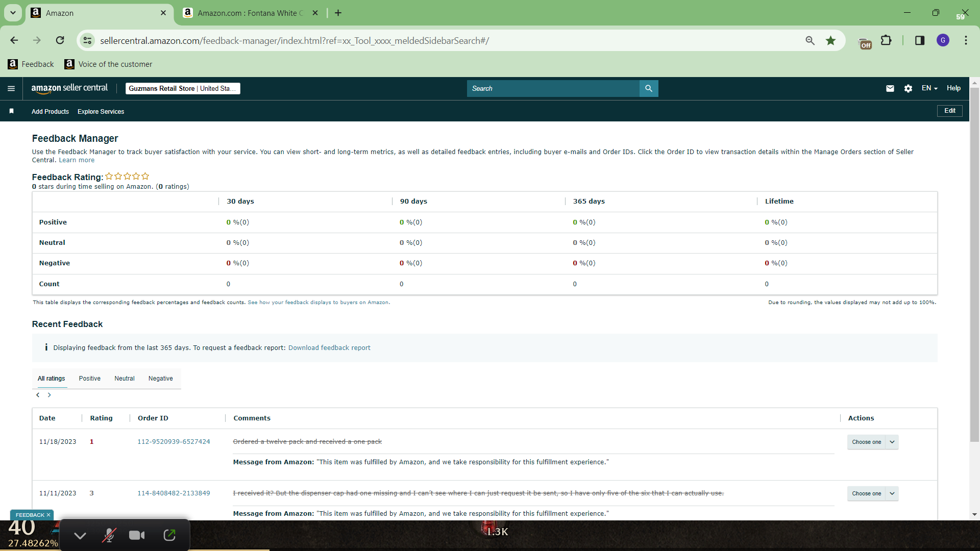This screenshot has width=980, height=551.
Task: Toggle the camera icon in overlay
Action: [137, 535]
